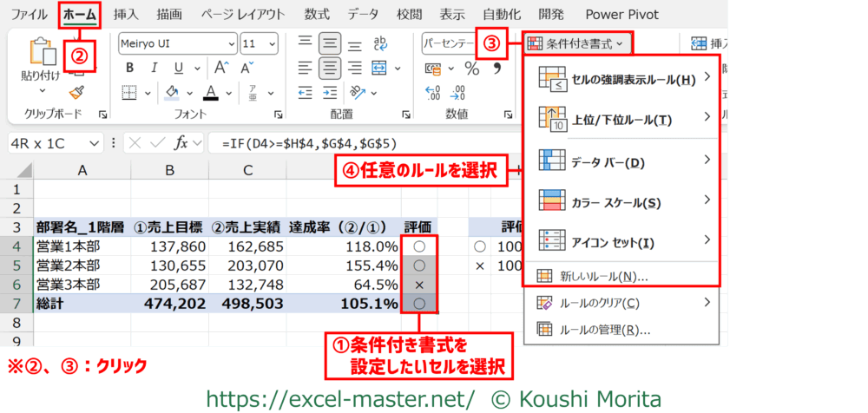868x413 pixels.
Task: Open ルールの管理 menu entry
Action: [605, 329]
